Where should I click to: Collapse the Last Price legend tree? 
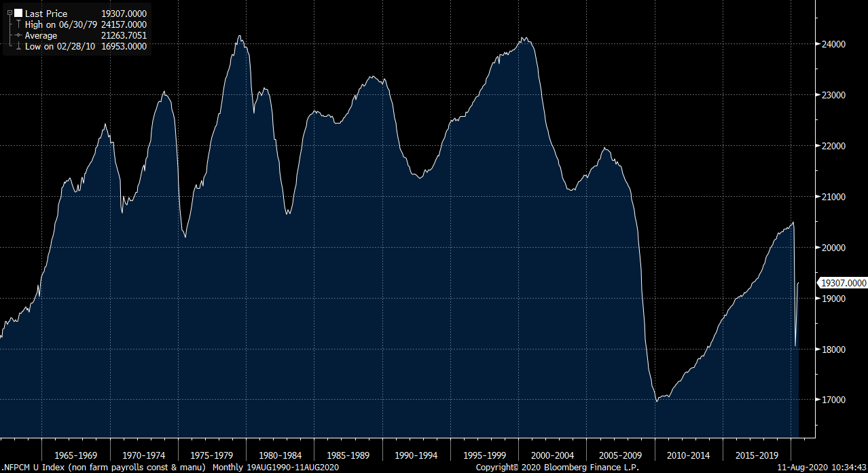pos(10,13)
